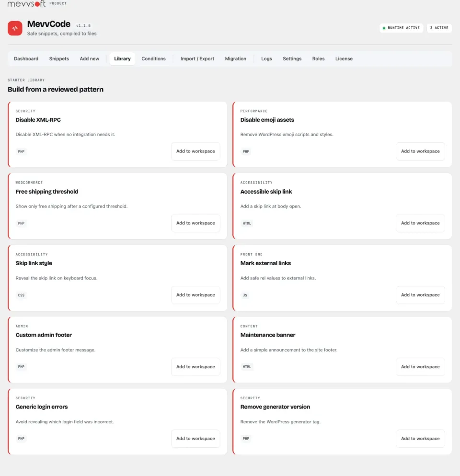Click 'Add safe rel values to external links.' text
The height and width of the screenshot is (476, 460).
pos(278,278)
